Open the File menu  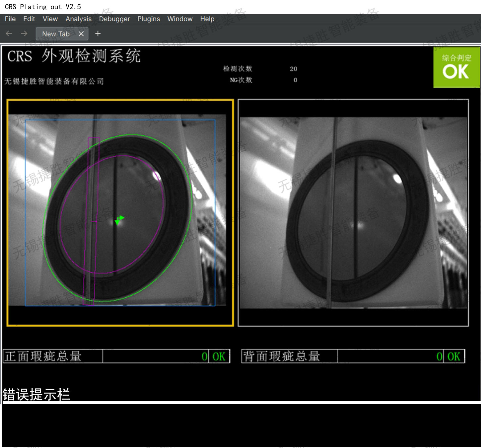point(10,19)
